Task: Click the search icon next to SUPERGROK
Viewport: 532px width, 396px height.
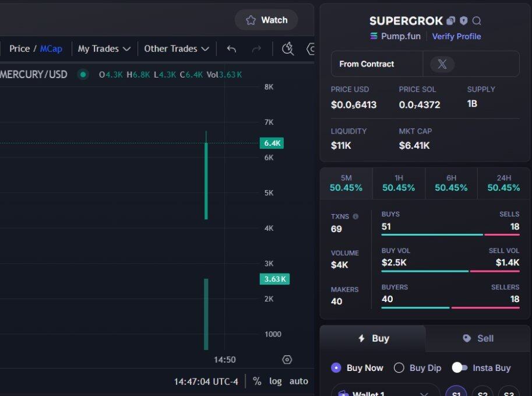Action: point(477,21)
